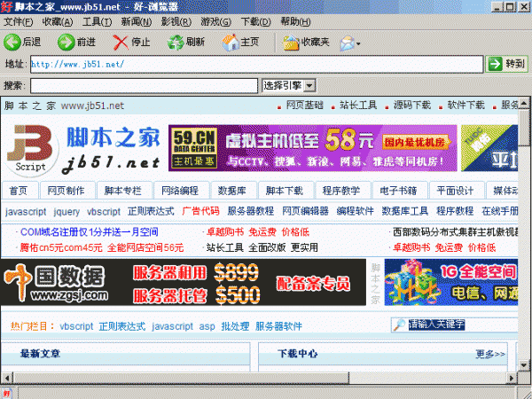532x399 pixels.
Task: Open the 软件下载 top link
Action: [x=465, y=106]
